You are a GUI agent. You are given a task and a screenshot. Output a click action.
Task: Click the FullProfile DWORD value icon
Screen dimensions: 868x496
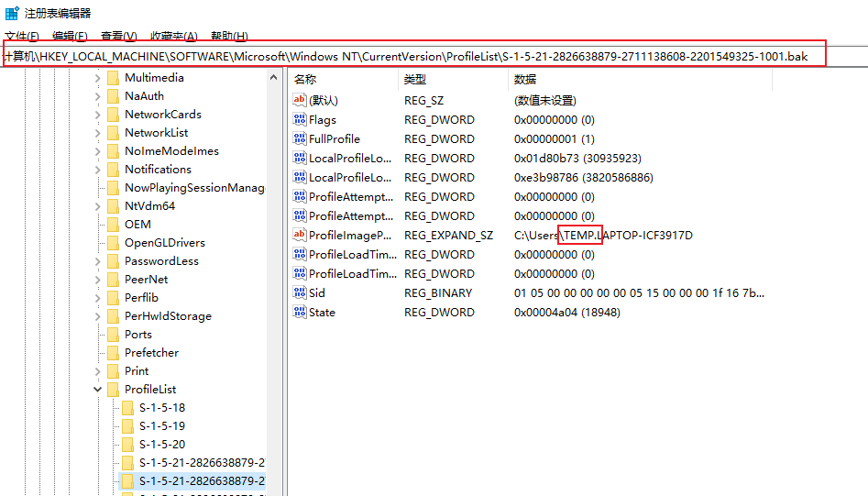(x=300, y=138)
